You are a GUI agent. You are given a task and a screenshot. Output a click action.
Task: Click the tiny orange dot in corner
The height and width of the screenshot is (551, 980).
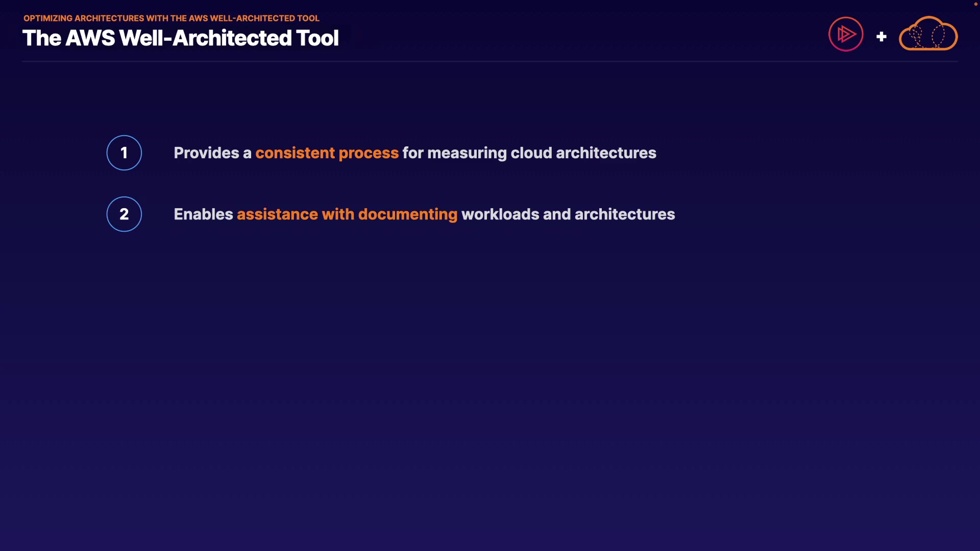tap(975, 4)
